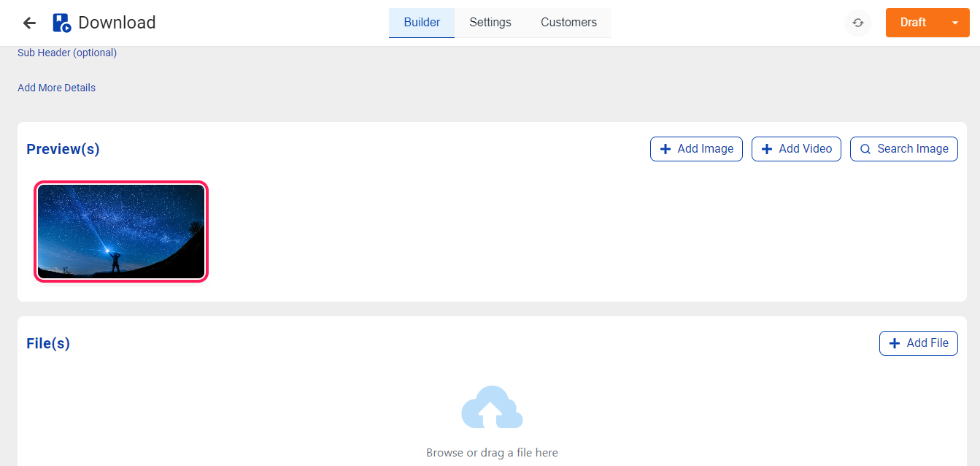Switch to the Settings tab
The height and width of the screenshot is (466, 980).
pyautogui.click(x=490, y=23)
